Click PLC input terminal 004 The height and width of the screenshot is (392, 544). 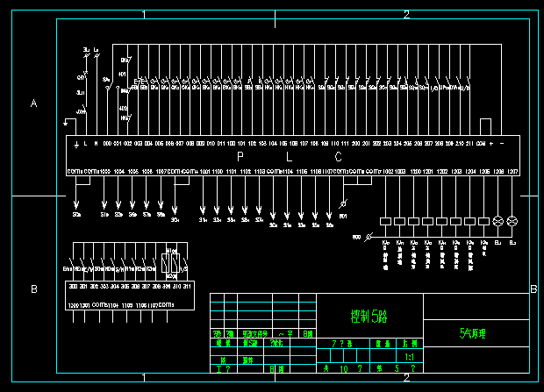point(148,144)
